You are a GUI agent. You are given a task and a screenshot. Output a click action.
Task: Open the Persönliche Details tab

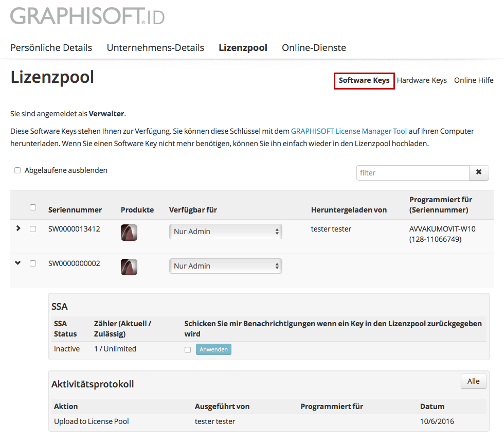click(x=51, y=48)
